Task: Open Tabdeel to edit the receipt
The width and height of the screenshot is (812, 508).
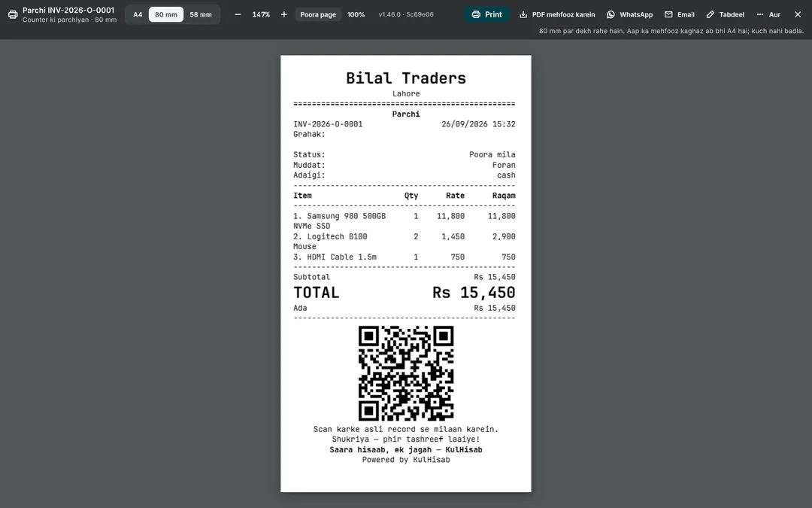Action: click(x=725, y=14)
